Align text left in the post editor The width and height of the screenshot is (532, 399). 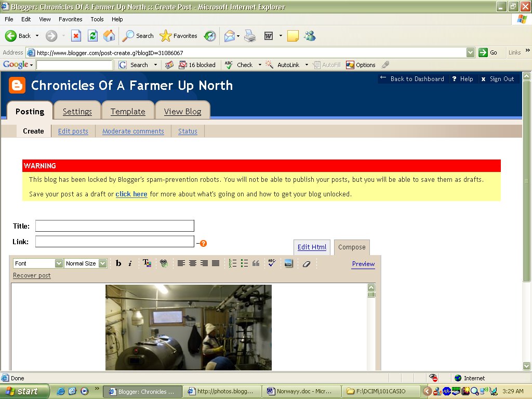181,263
